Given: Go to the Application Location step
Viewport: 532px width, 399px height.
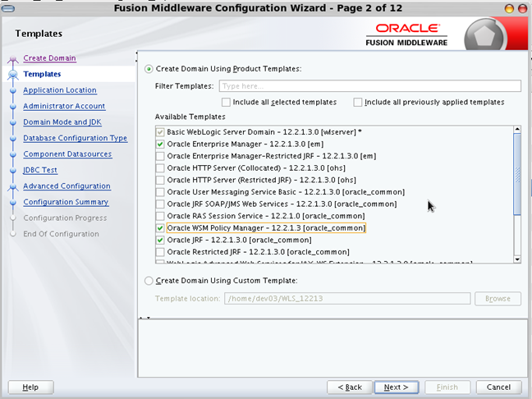Looking at the screenshot, I should pyautogui.click(x=60, y=90).
